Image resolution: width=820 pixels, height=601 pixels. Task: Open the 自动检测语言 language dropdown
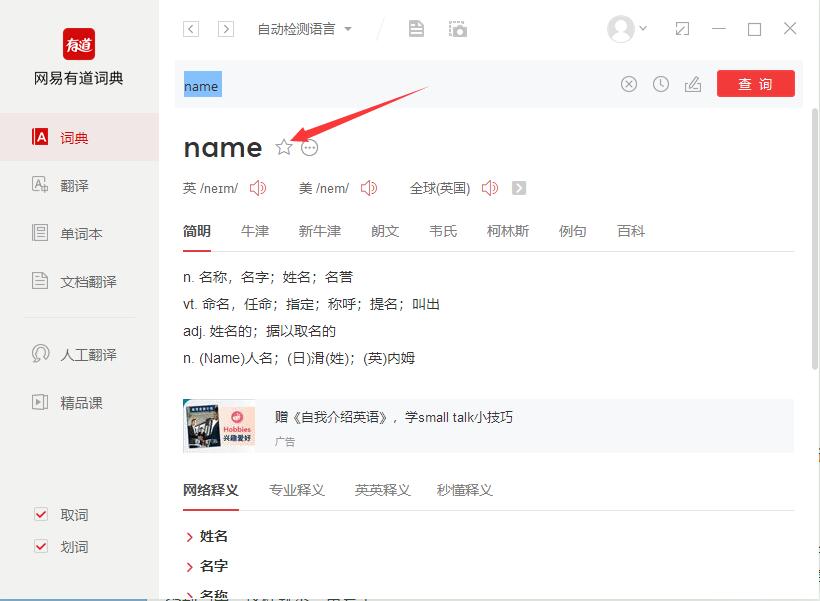[x=304, y=29]
